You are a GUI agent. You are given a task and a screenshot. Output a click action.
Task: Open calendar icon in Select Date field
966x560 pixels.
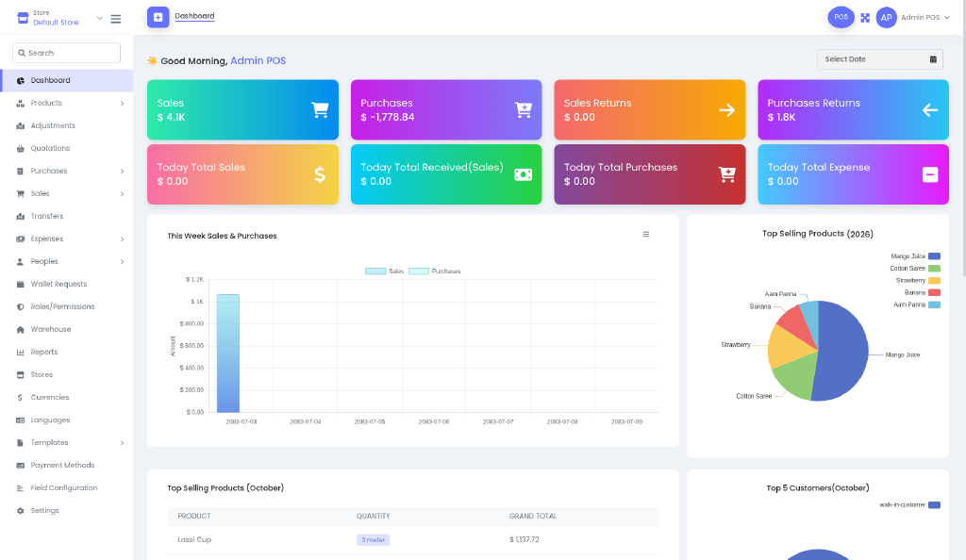click(x=933, y=59)
